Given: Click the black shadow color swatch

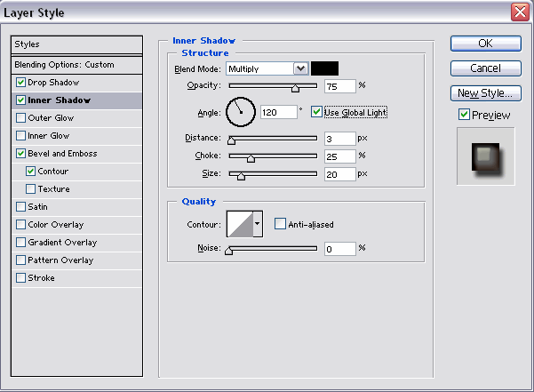Looking at the screenshot, I should pyautogui.click(x=324, y=68).
